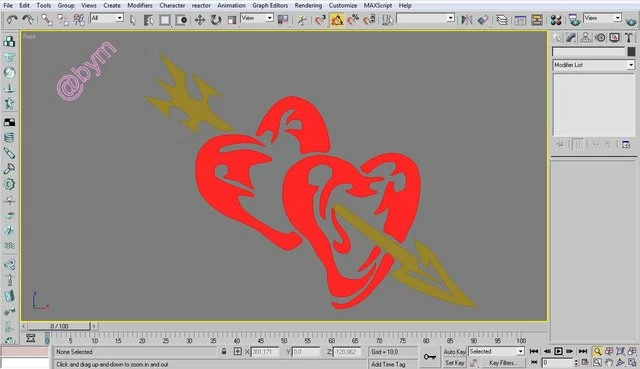Image resolution: width=640 pixels, height=369 pixels.
Task: Toggle the Spinner Snap button
Action: [369, 20]
